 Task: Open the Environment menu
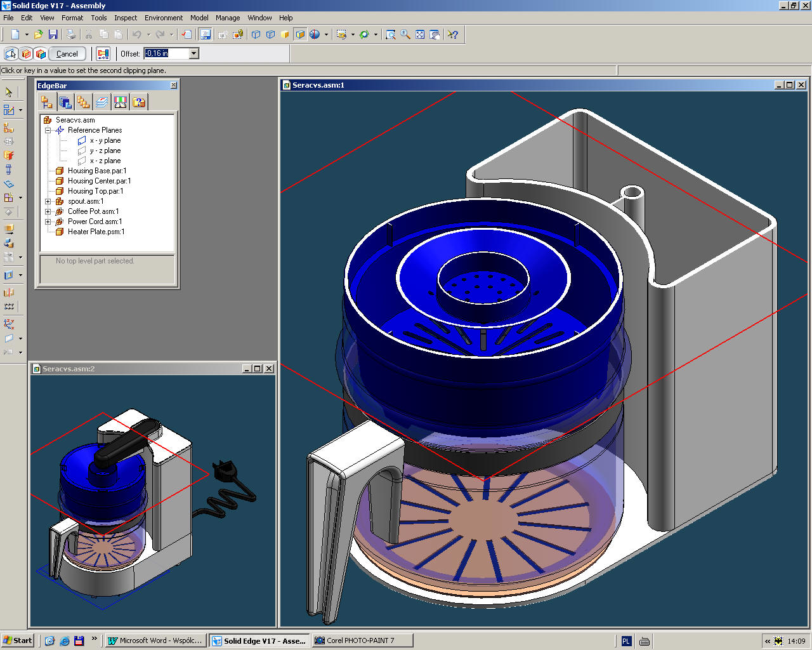point(164,18)
